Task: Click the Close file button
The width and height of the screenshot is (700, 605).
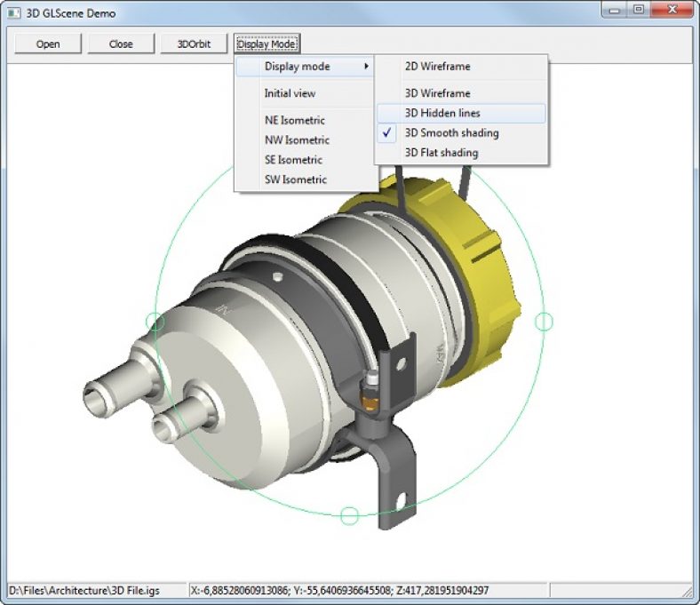Action: [121, 44]
